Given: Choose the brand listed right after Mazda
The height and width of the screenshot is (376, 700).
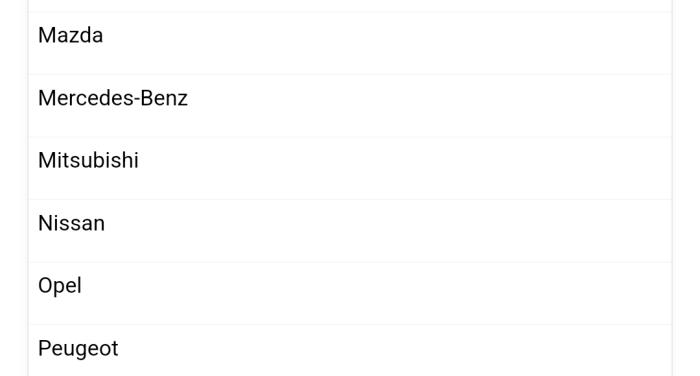Looking at the screenshot, I should (350, 106).
